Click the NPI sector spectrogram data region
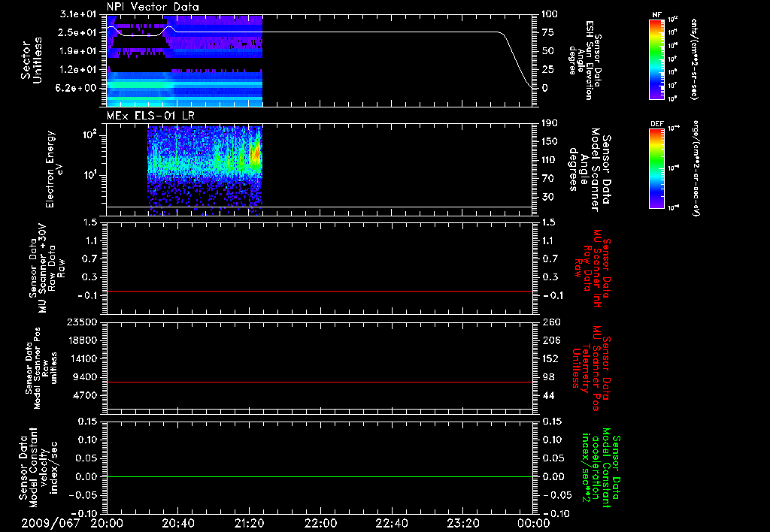Image resolution: width=770 pixels, height=532 pixels. click(185, 60)
